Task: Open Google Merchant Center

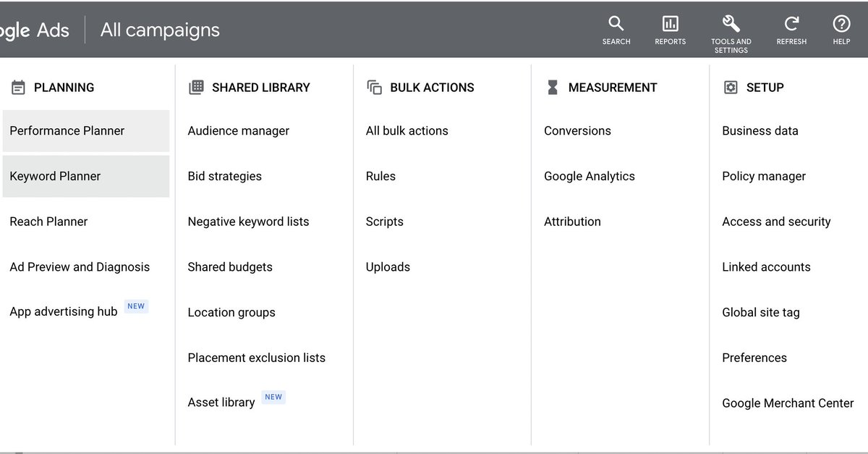Action: pyautogui.click(x=788, y=403)
